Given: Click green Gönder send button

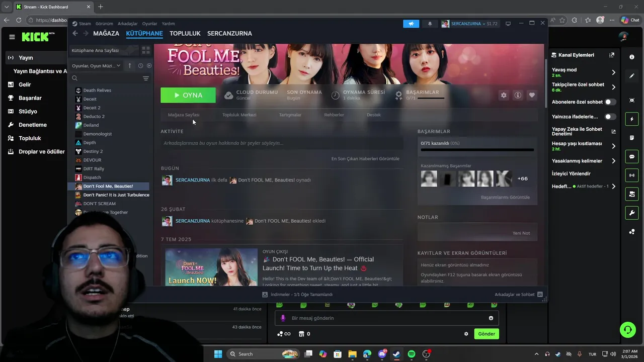Looking at the screenshot, I should [487, 334].
